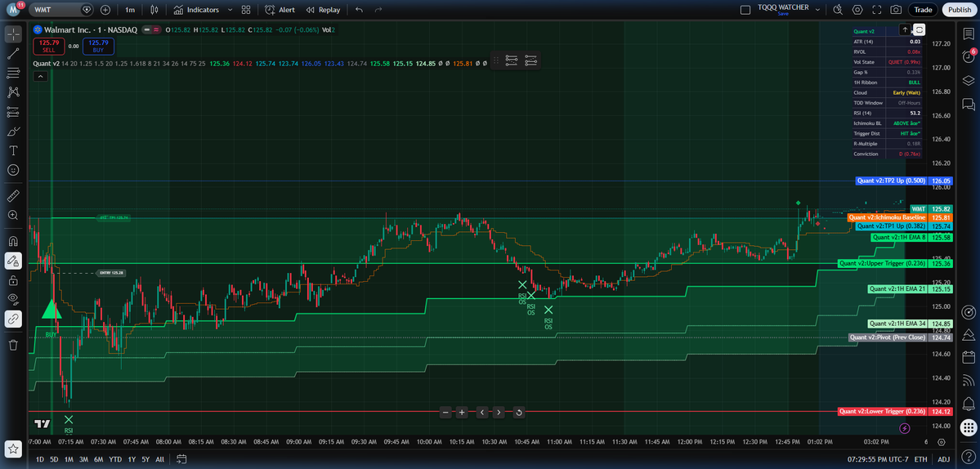
Task: Toggle hide all drawings eye icon
Action: [13, 300]
